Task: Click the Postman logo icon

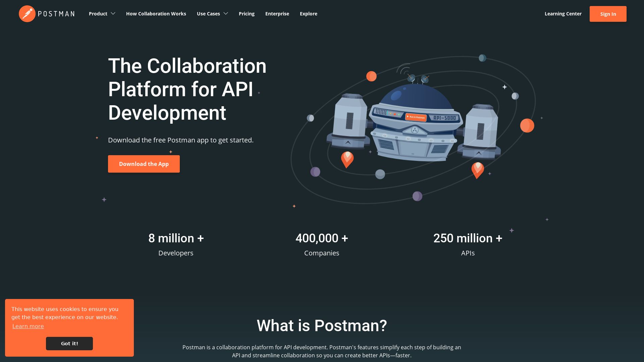Action: [27, 14]
